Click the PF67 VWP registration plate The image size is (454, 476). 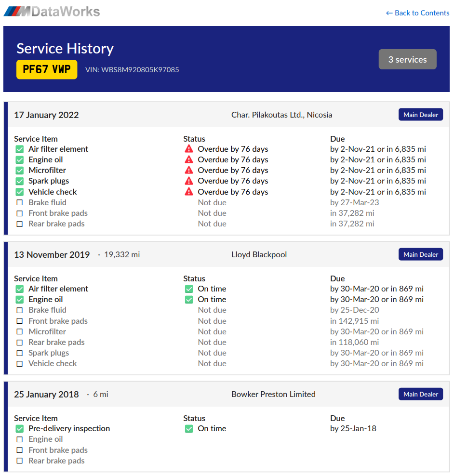46,69
